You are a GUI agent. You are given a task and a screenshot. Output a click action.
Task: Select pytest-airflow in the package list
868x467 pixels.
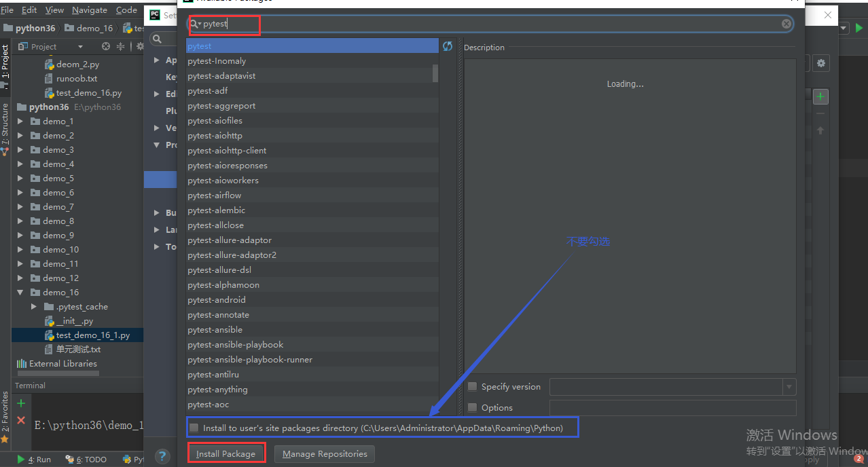pos(312,195)
